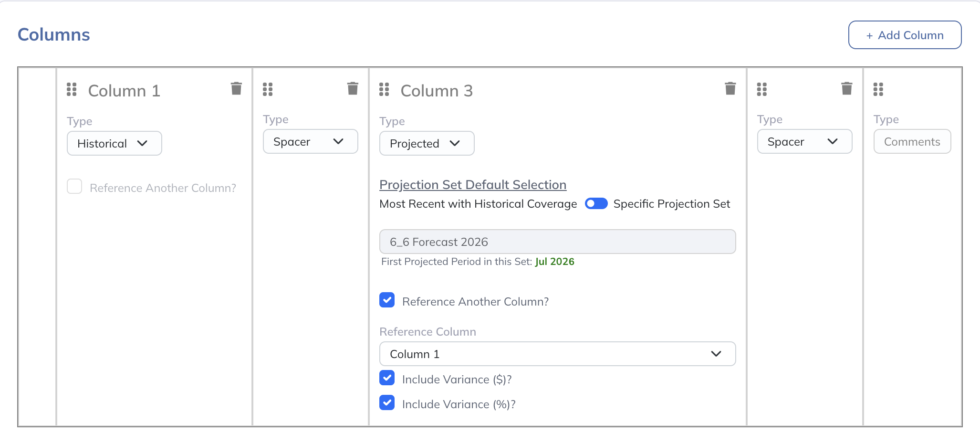Delete Column 1 with its trash icon

pos(236,88)
